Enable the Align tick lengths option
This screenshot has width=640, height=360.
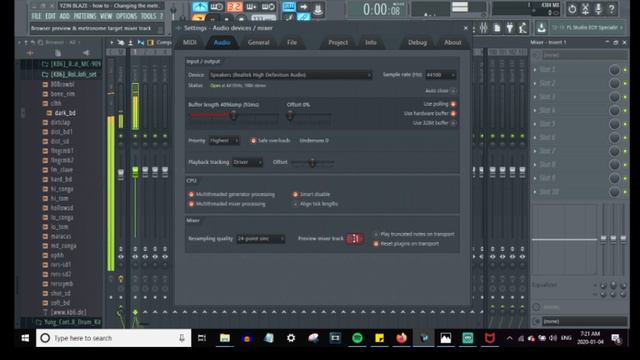[296, 204]
